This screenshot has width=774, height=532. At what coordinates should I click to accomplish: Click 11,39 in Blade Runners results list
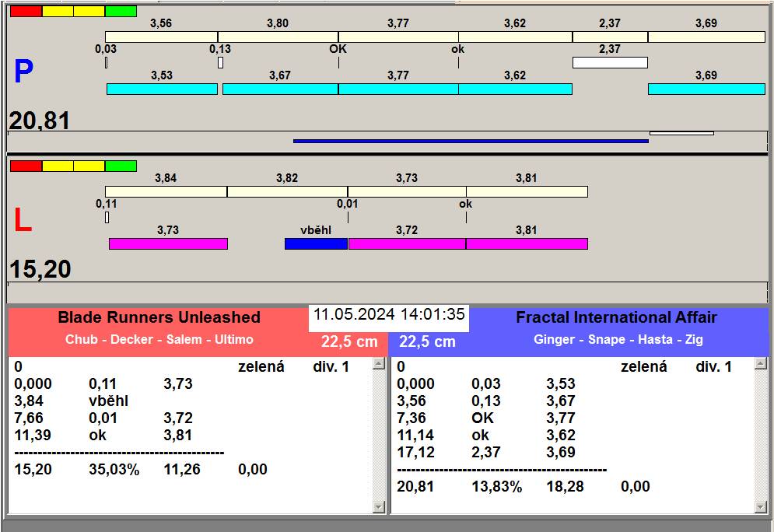[x=33, y=436]
